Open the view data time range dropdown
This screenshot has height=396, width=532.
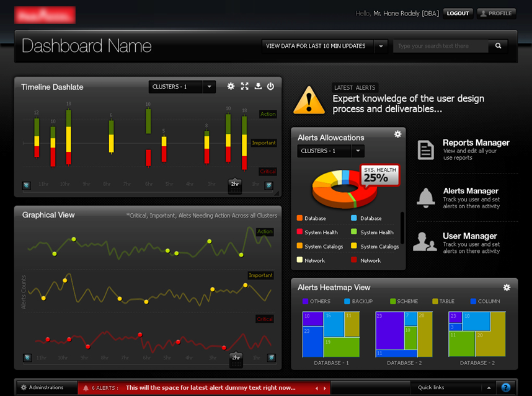pos(381,46)
